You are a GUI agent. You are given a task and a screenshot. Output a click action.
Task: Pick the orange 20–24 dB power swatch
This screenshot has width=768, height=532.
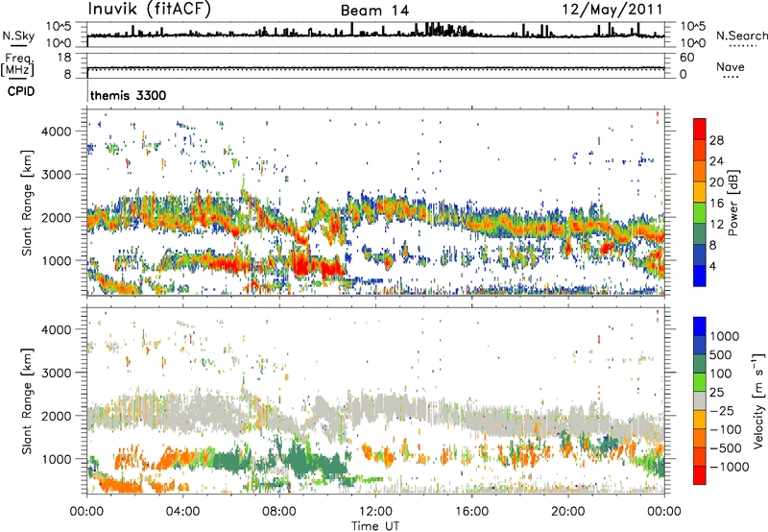(x=700, y=172)
